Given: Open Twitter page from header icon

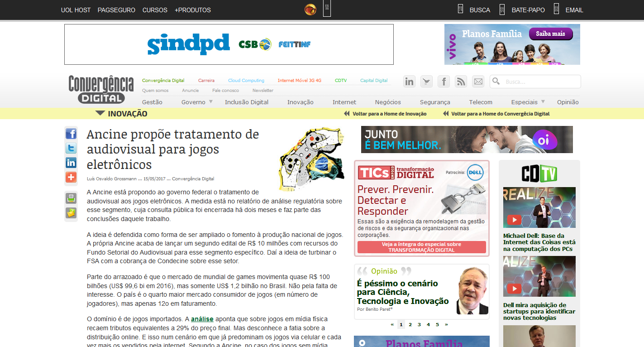Looking at the screenshot, I should pos(427,82).
